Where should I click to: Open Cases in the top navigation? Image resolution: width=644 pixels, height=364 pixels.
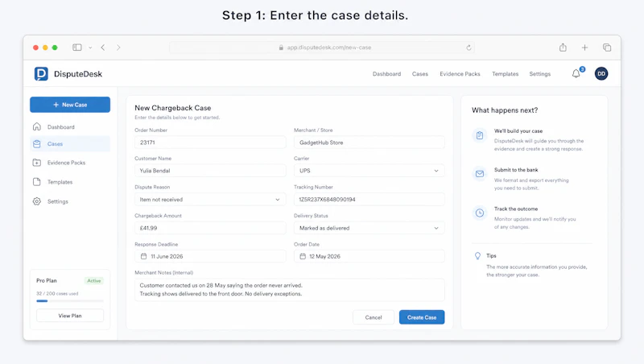click(419, 74)
